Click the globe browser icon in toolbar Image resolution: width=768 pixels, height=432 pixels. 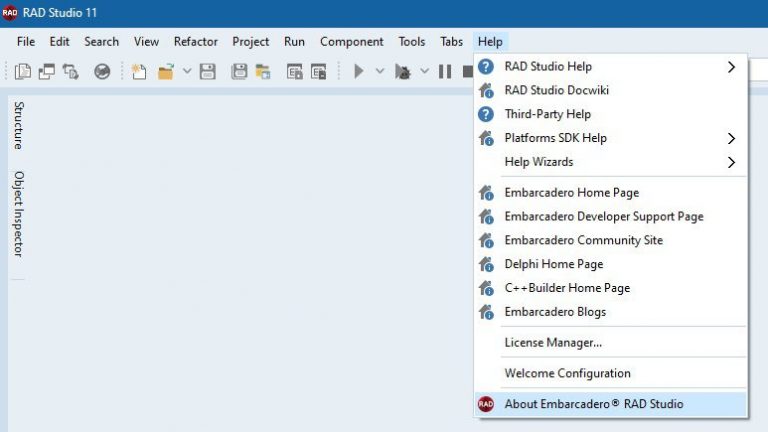click(x=102, y=72)
